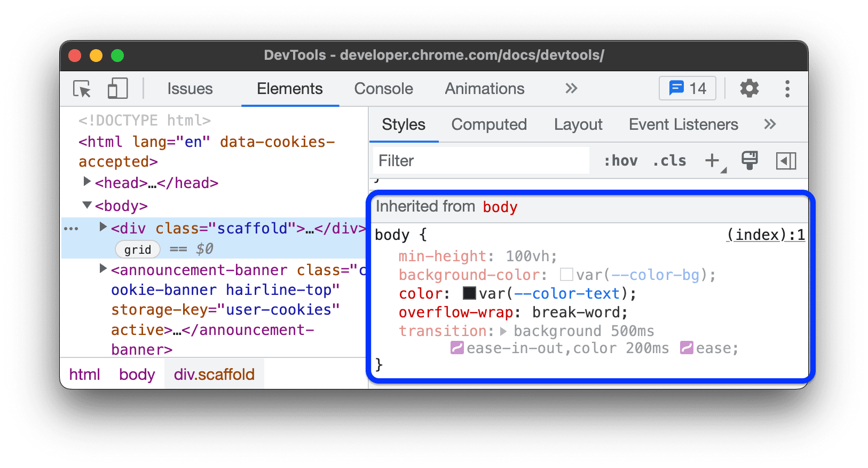Image resolution: width=868 pixels, height=468 pixels.
Task: Open the (index):1 source link
Action: coord(765,235)
